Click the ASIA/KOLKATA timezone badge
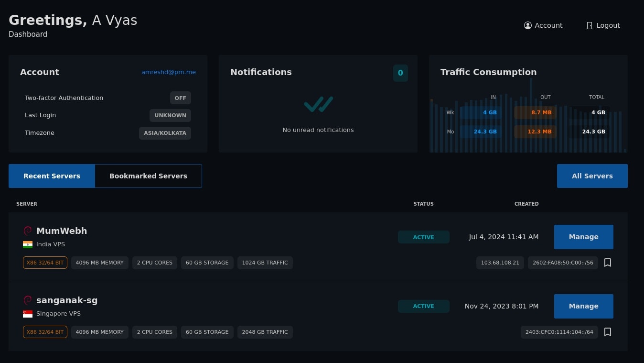 (x=165, y=133)
